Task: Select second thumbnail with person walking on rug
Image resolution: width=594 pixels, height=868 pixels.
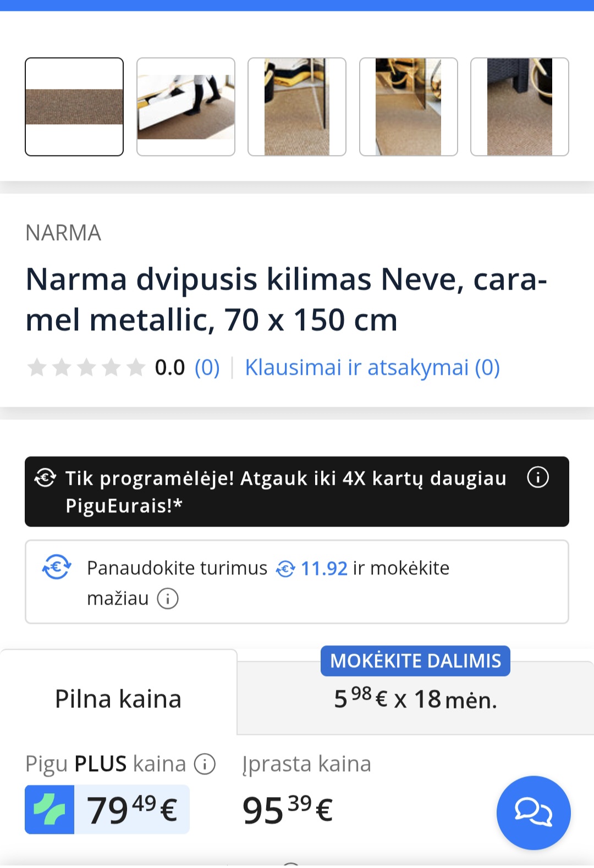Action: pyautogui.click(x=186, y=107)
